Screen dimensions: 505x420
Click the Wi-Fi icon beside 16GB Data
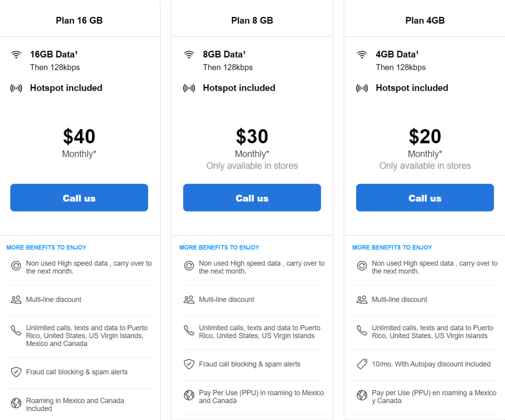pos(16,53)
